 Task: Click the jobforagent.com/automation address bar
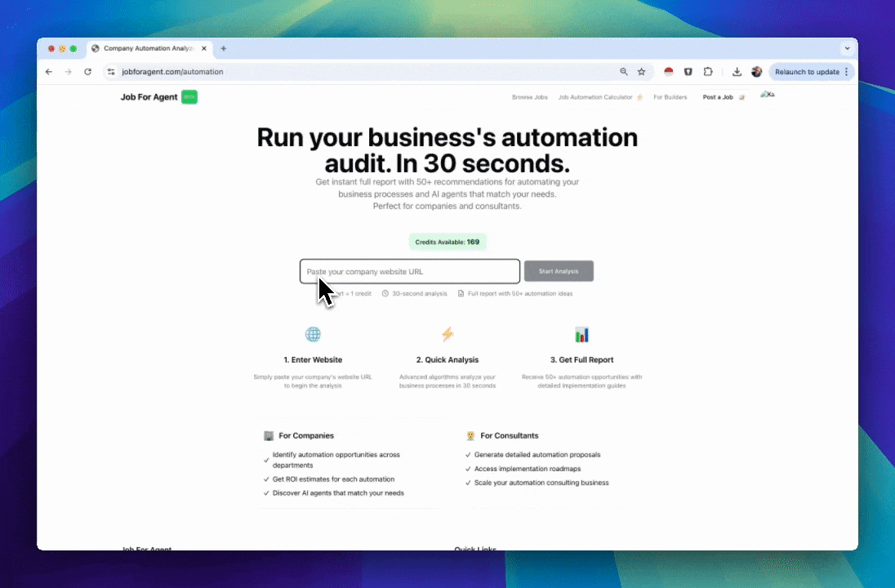pos(365,72)
